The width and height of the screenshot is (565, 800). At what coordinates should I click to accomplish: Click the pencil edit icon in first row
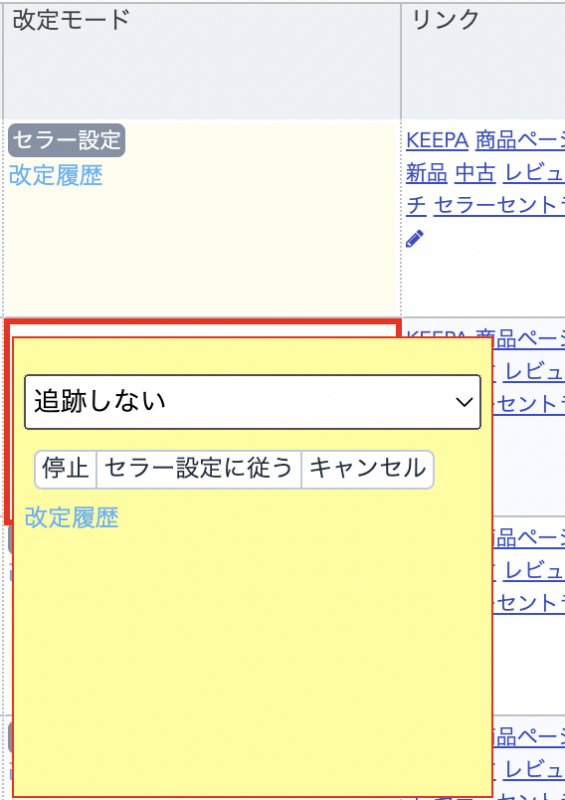pyautogui.click(x=414, y=239)
